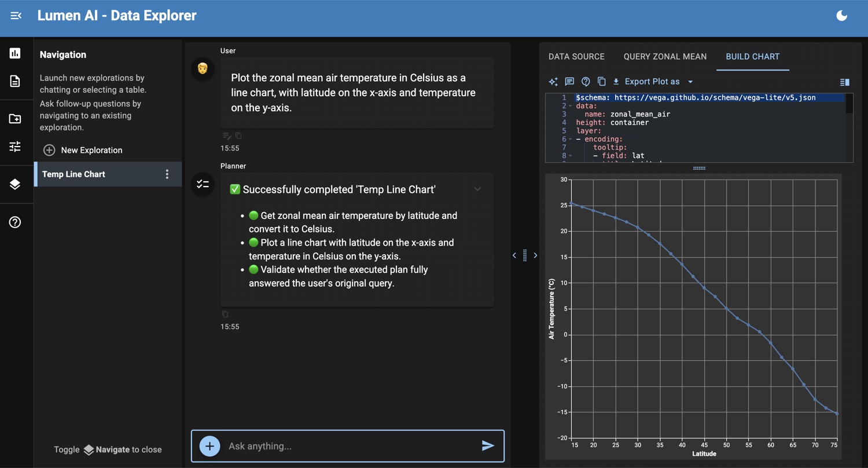Viewport: 868px width, 468px height.
Task: Copy the chart spec with copy icon
Action: [601, 82]
